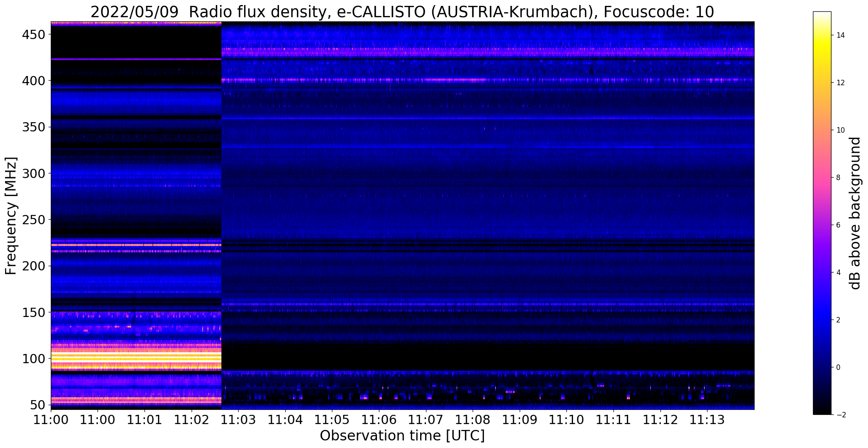The image size is (868, 448).
Task: Click the 11:01 time tick label
Action: tap(145, 419)
